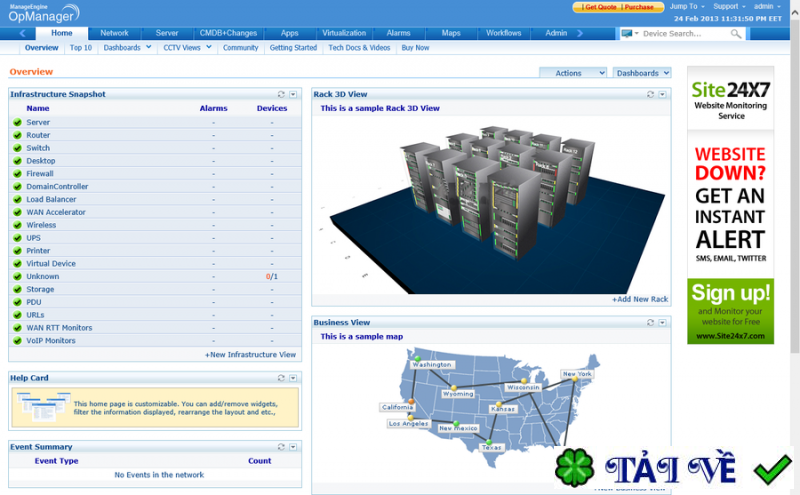
Task: Refresh the Business View widget
Action: click(650, 323)
